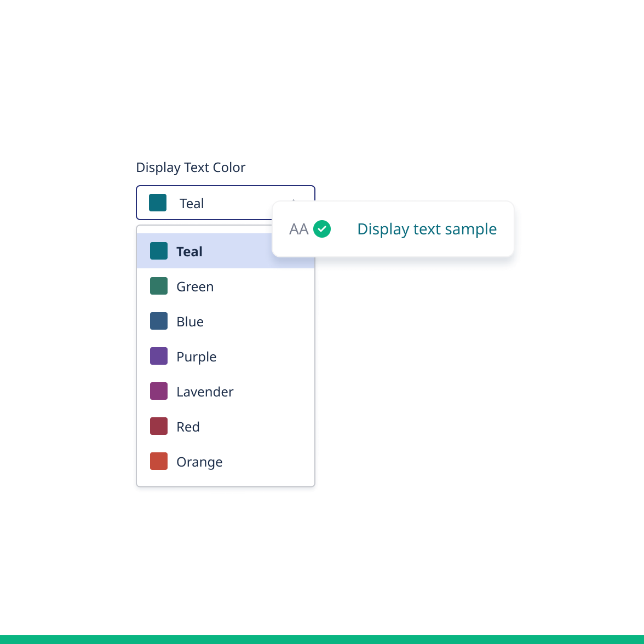Click the teal swatch in the closed select field
The height and width of the screenshot is (644, 644).
tap(158, 203)
